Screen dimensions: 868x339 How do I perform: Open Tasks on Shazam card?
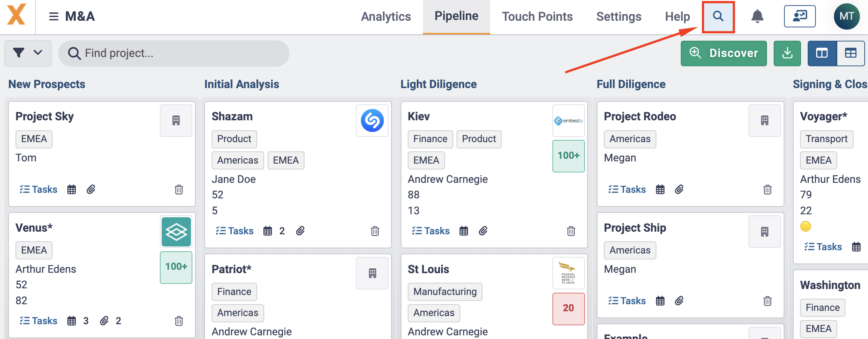tap(235, 231)
